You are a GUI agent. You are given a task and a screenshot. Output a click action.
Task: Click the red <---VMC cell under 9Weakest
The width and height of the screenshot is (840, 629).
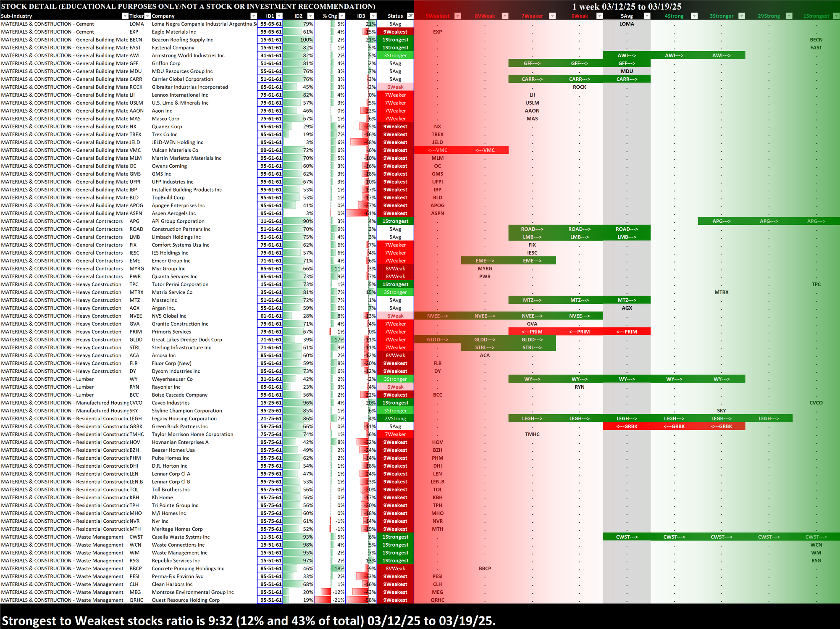437,150
